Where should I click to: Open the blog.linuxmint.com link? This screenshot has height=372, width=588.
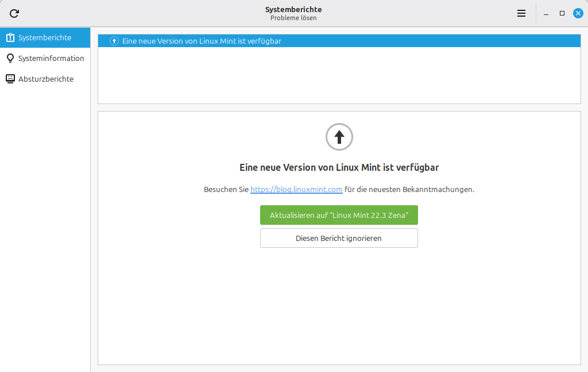click(296, 189)
